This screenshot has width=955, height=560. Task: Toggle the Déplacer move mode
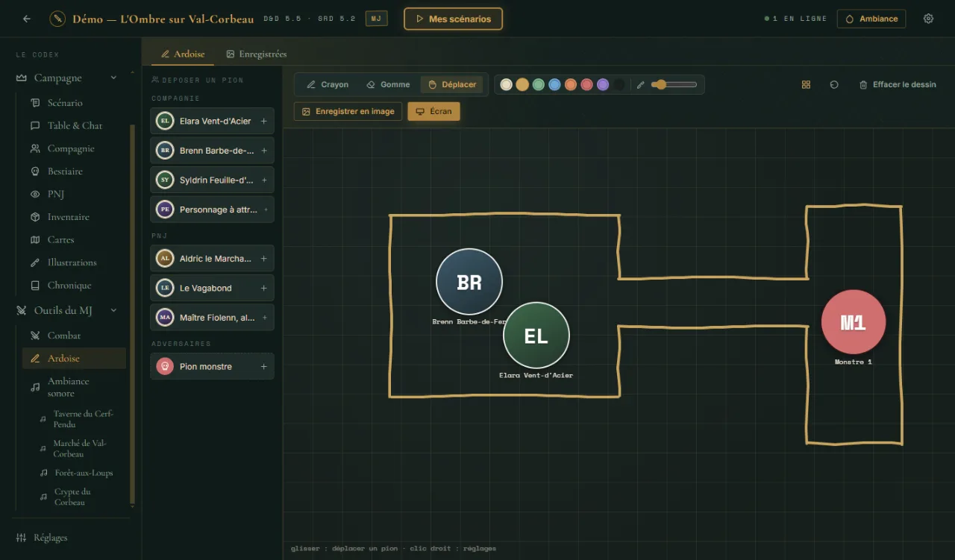click(451, 85)
